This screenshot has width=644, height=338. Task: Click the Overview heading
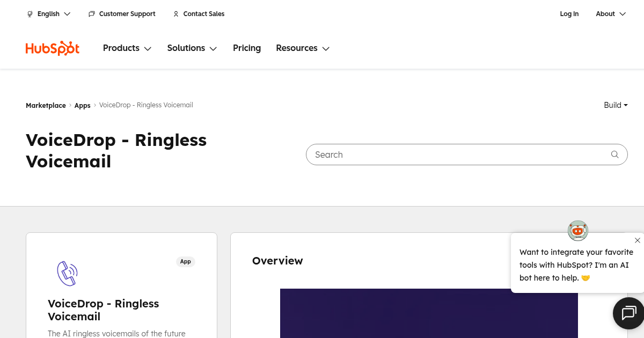click(277, 261)
